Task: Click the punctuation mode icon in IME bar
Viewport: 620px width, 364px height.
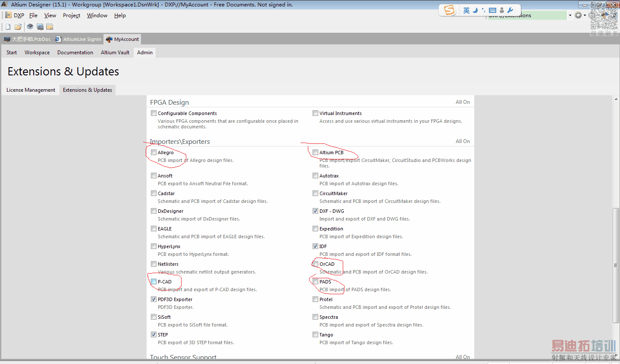Action: (x=483, y=10)
